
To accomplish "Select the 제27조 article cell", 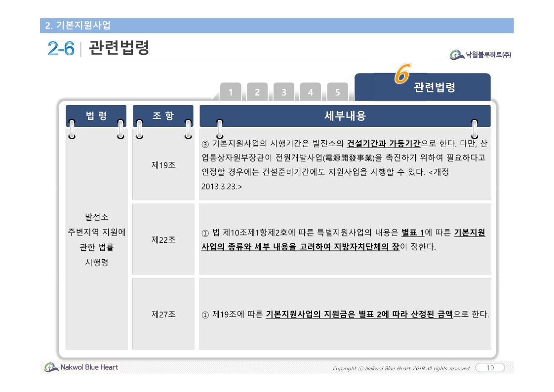I will [163, 314].
